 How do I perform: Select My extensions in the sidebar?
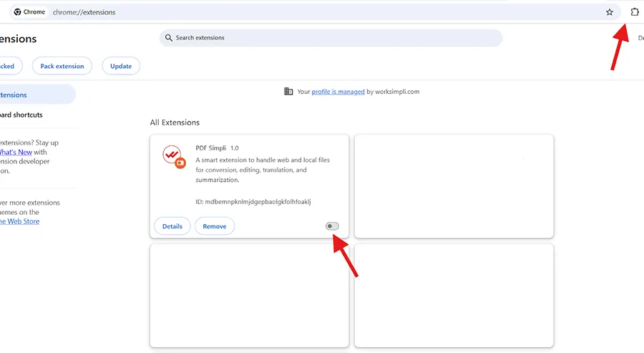(x=14, y=95)
